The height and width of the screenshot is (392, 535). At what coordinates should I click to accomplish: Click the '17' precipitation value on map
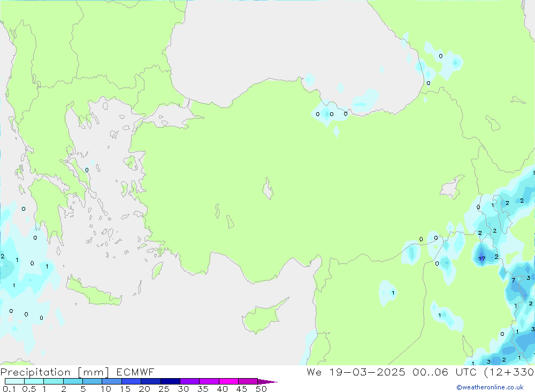[x=482, y=258]
